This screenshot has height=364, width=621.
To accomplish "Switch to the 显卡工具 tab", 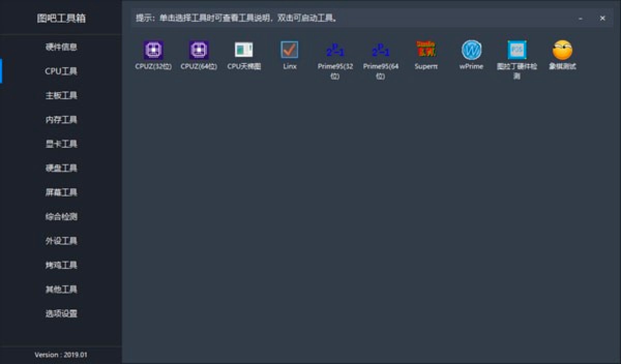I will (62, 144).
